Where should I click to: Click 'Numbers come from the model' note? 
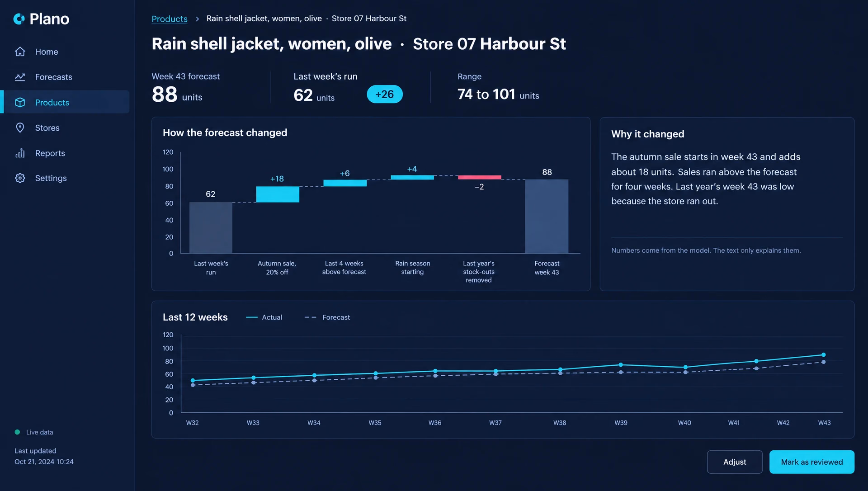[x=706, y=250]
